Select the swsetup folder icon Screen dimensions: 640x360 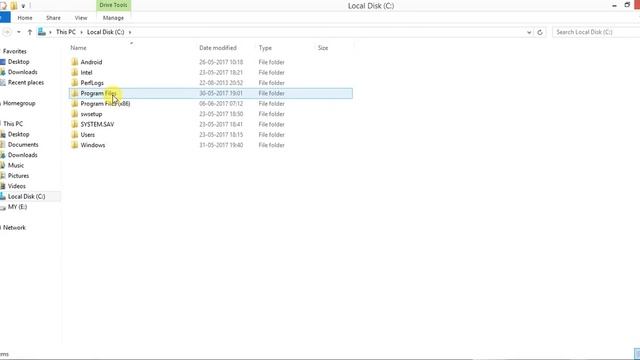[74, 114]
